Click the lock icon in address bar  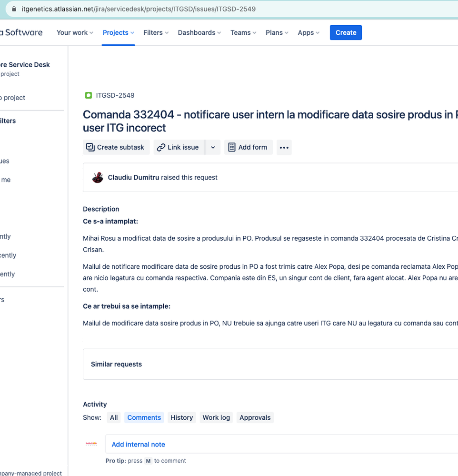tap(14, 9)
